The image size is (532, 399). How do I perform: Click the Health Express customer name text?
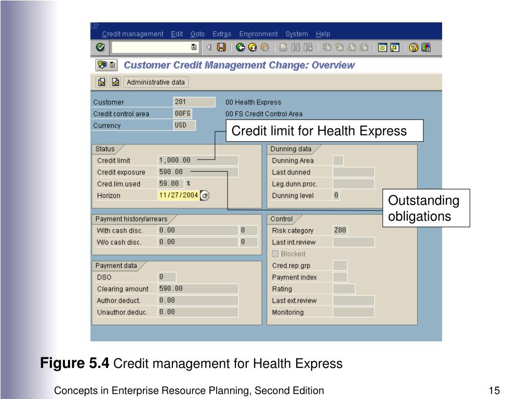(254, 102)
